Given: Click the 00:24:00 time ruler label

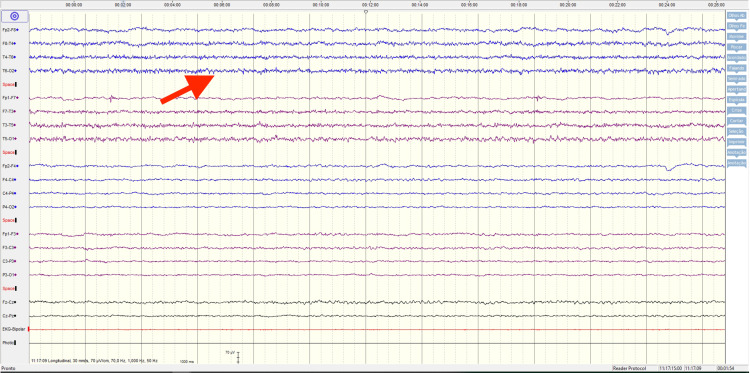Looking at the screenshot, I should [667, 5].
